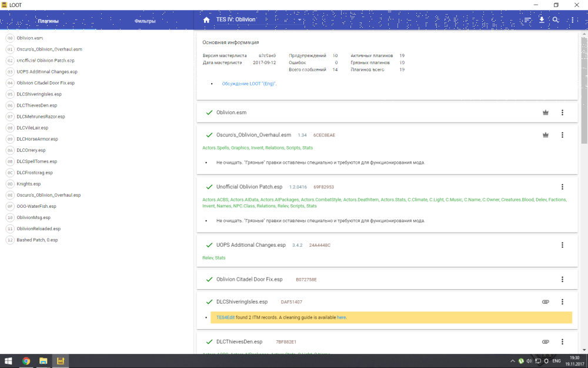Open the TES IV: Oblivion game dropdown
Image resolution: width=588 pixels, height=368 pixels.
pos(259,19)
